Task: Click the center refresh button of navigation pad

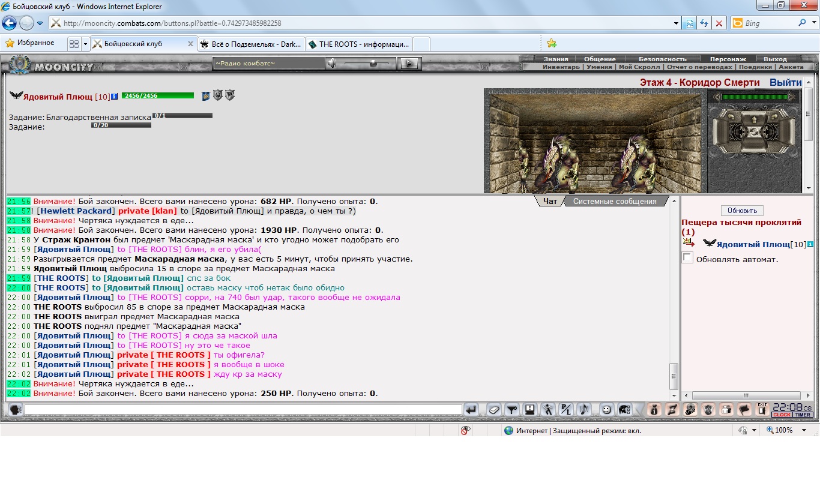Action: pos(754,130)
